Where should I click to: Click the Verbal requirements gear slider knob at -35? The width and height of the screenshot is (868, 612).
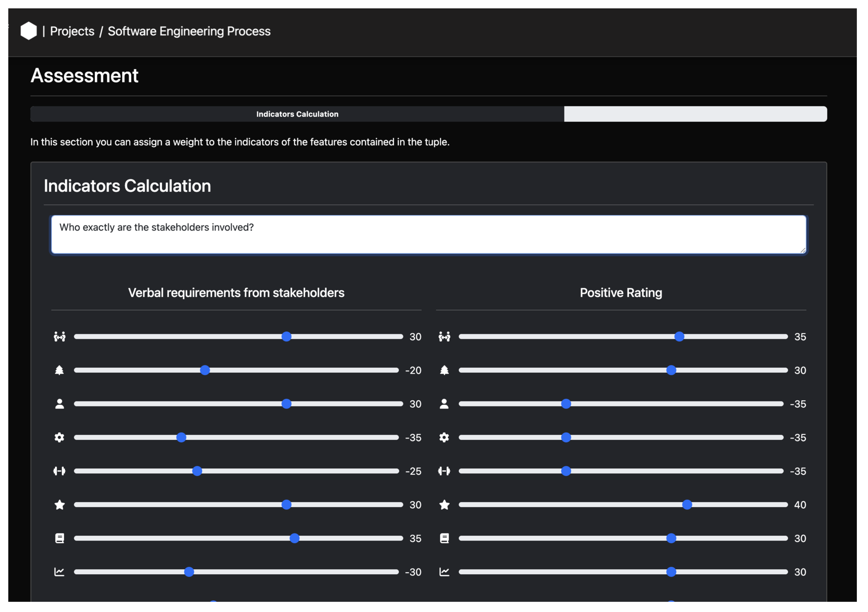pyautogui.click(x=181, y=437)
